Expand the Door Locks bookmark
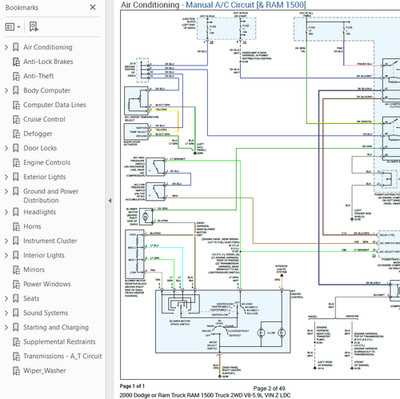400x399 pixels. coord(6,148)
